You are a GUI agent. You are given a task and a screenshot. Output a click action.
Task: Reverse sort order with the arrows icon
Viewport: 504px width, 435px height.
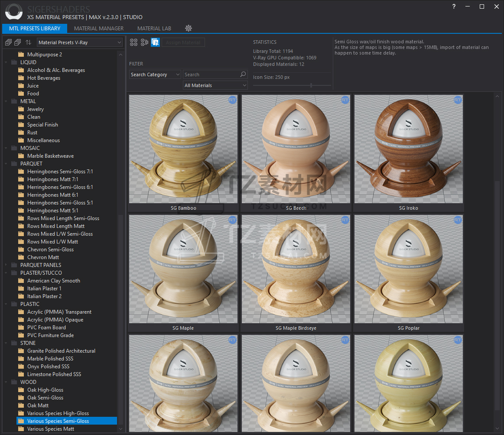(x=29, y=42)
